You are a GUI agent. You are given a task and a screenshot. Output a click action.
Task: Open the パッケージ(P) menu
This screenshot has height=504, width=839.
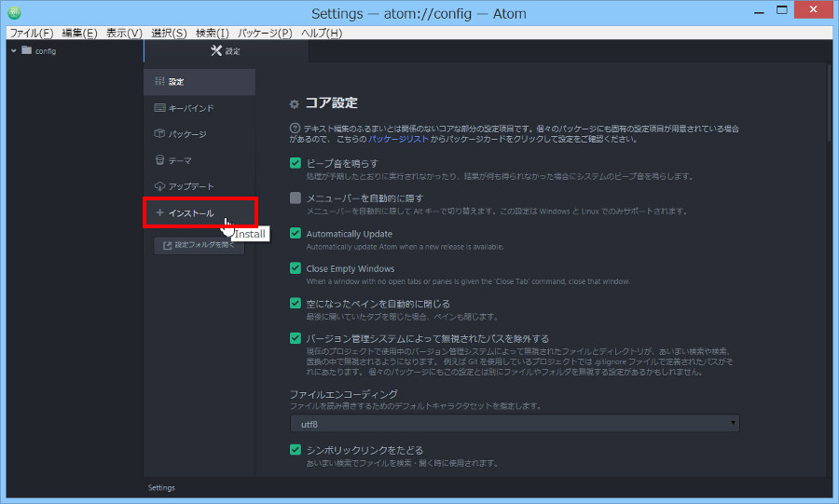[265, 34]
